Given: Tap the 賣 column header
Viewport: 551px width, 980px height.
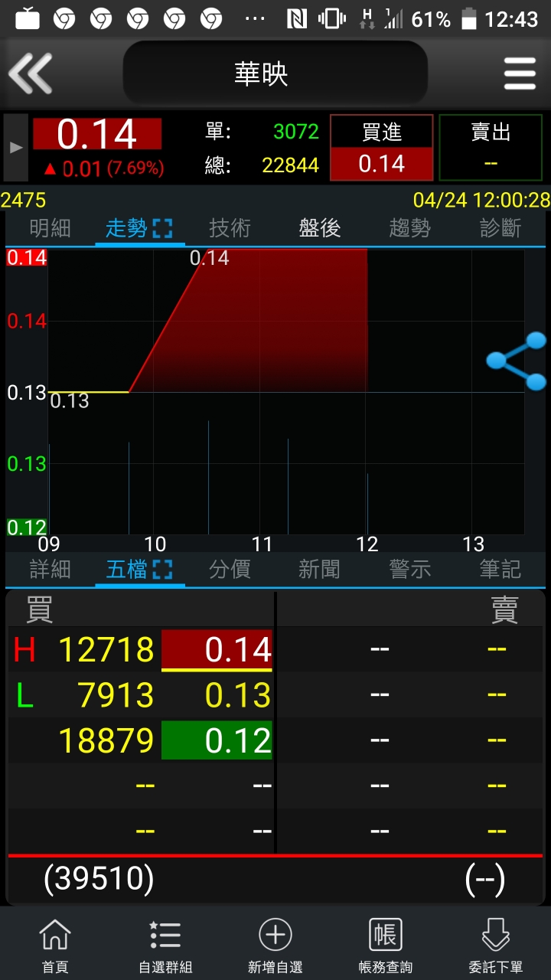Looking at the screenshot, I should pyautogui.click(x=505, y=609).
